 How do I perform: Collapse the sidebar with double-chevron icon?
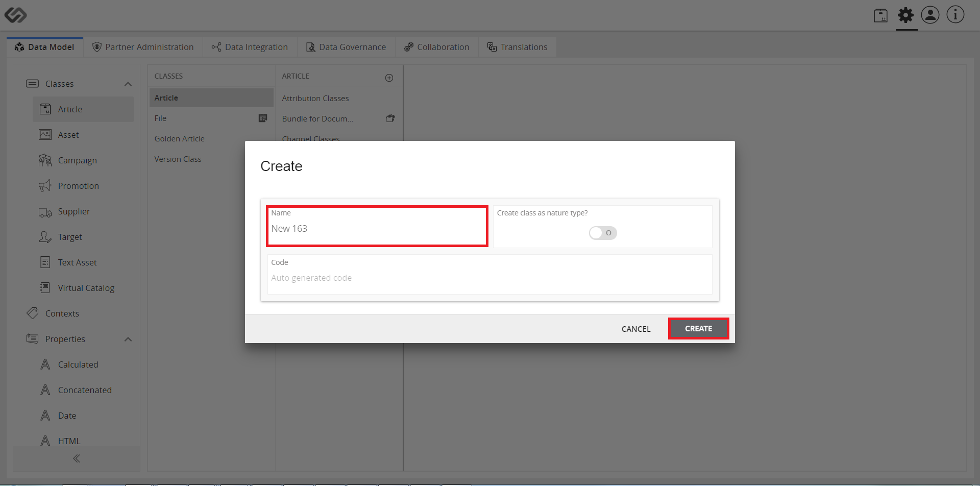point(77,458)
